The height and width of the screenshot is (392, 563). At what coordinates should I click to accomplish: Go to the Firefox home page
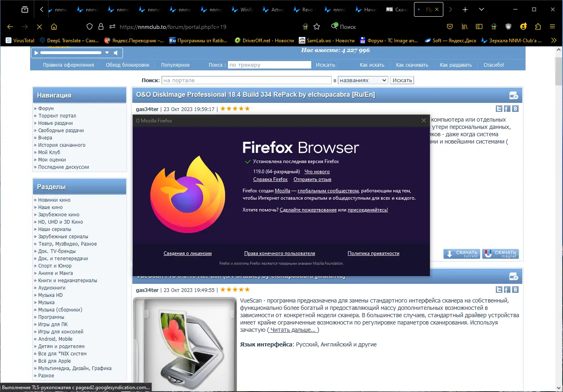pyautogui.click(x=54, y=27)
